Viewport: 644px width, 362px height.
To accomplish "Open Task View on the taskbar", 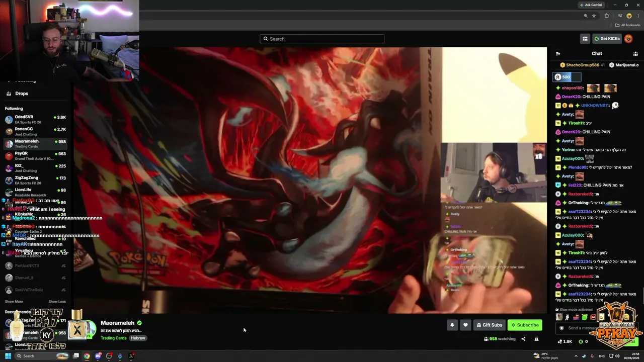I will (76, 356).
